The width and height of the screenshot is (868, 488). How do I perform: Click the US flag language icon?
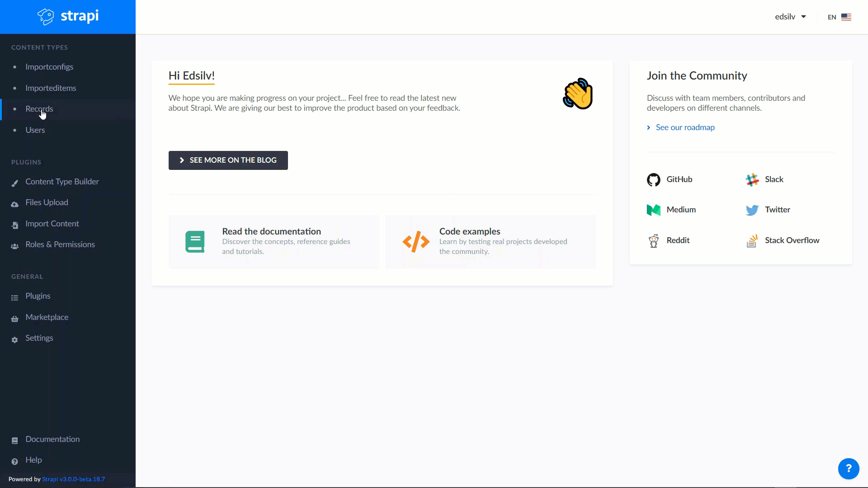(x=846, y=17)
